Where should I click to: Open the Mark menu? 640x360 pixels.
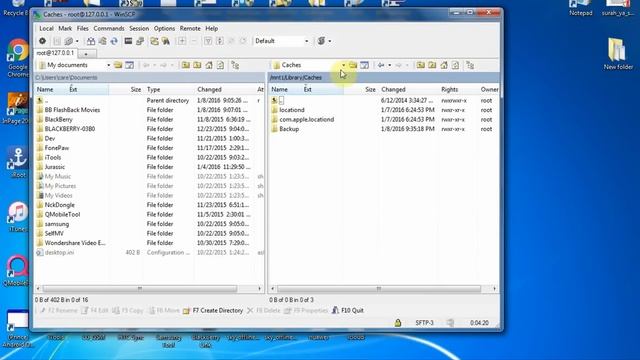65,29
